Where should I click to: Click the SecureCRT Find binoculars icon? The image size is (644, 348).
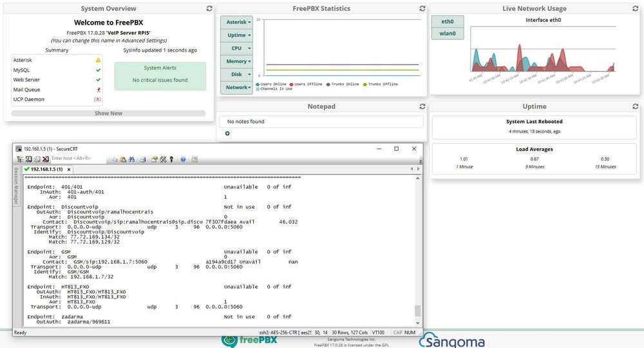click(x=131, y=159)
